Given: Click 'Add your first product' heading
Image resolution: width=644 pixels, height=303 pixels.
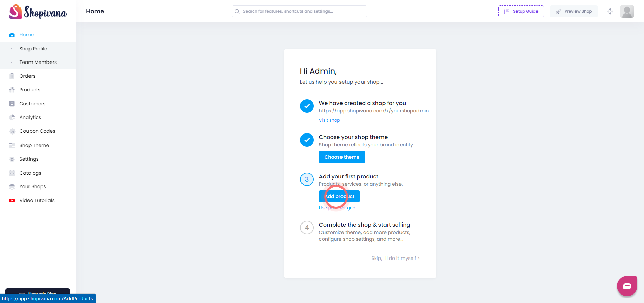Looking at the screenshot, I should pos(349,176).
